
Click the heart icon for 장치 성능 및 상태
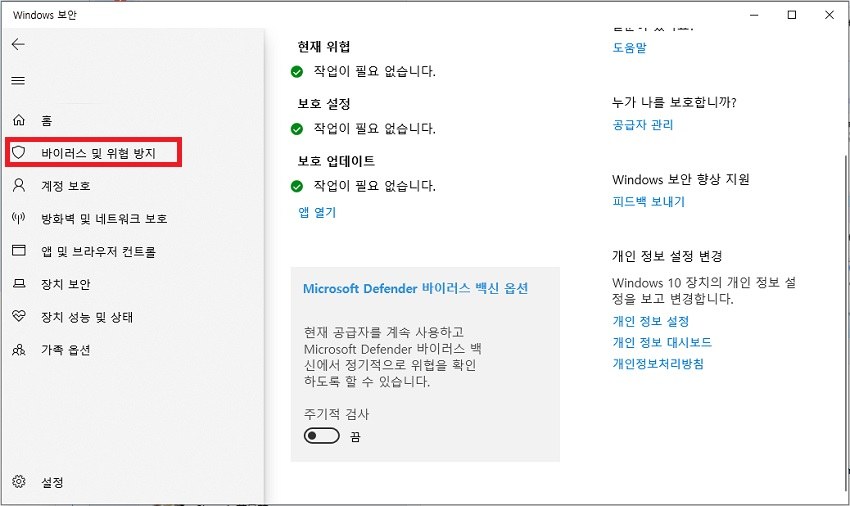coord(19,316)
